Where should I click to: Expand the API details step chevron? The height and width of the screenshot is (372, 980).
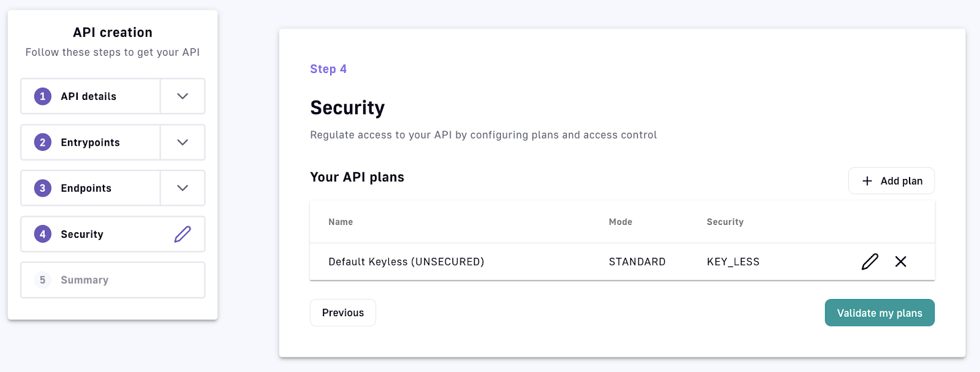click(183, 96)
